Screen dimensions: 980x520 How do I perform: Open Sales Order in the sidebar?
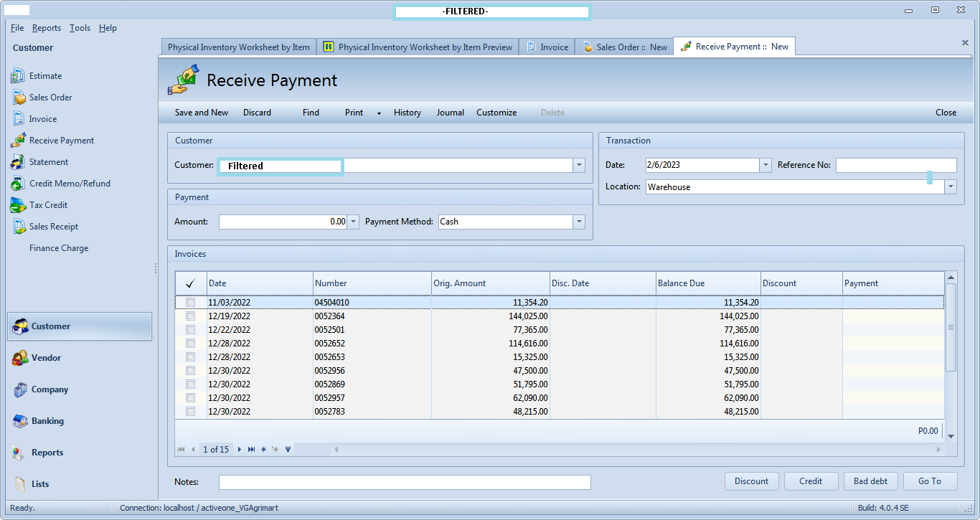(50, 98)
